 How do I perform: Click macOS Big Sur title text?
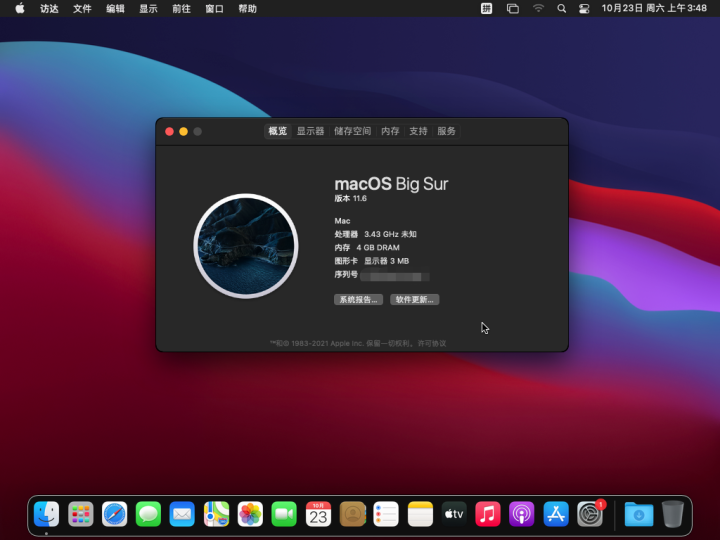point(391,184)
